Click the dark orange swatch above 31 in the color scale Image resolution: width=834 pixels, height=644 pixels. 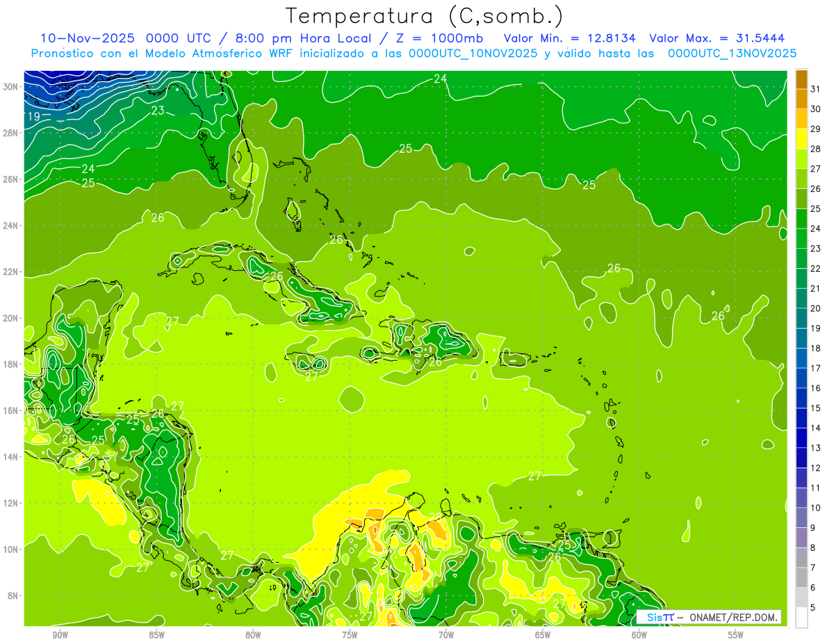pos(801,79)
